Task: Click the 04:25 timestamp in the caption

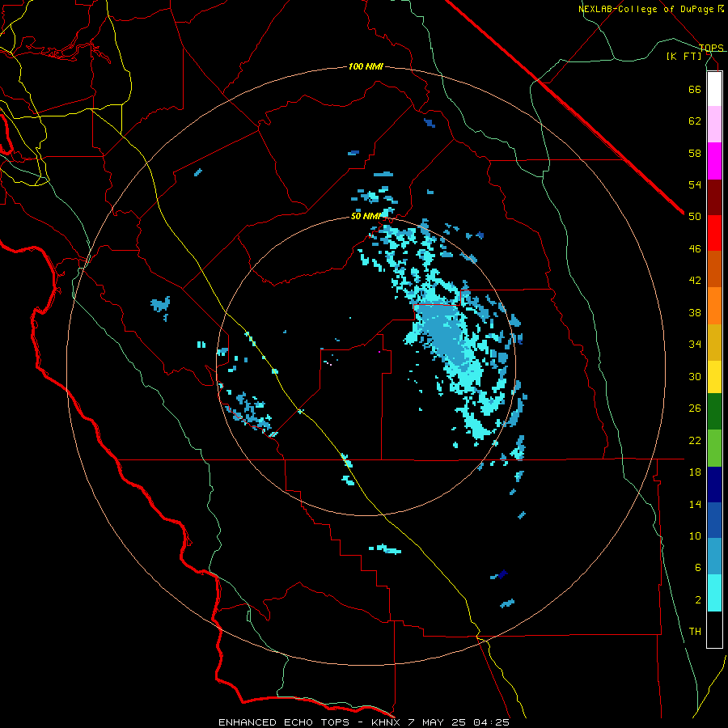Action: 491,722
